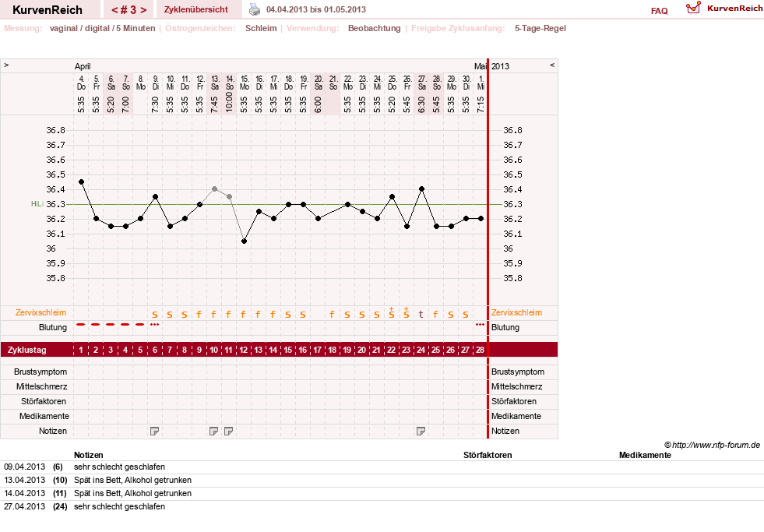Image resolution: width=764 pixels, height=532 pixels.
Task: Click the 7:15 measurement time on May 1
Action: [481, 104]
